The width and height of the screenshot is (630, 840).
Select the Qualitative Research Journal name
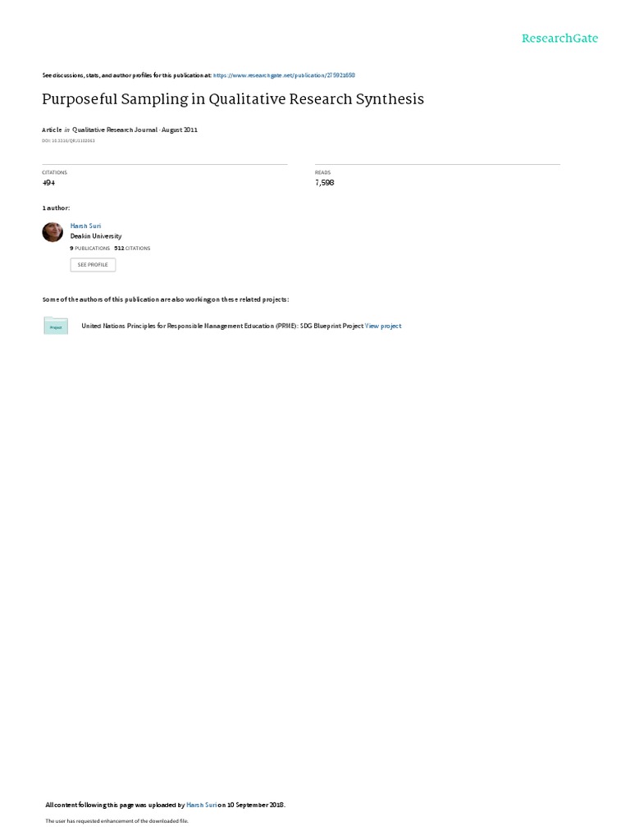pyautogui.click(x=115, y=130)
